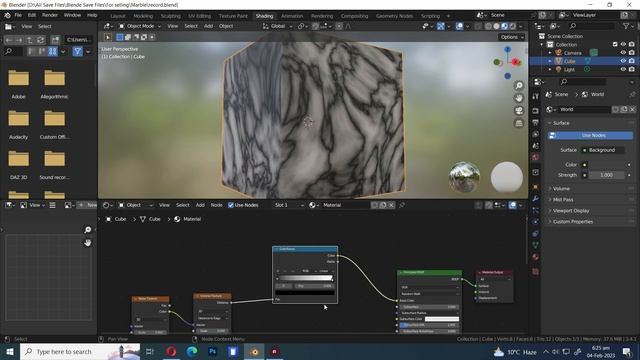
Task: Click the Blender logo menu icon
Action: pos(7,16)
